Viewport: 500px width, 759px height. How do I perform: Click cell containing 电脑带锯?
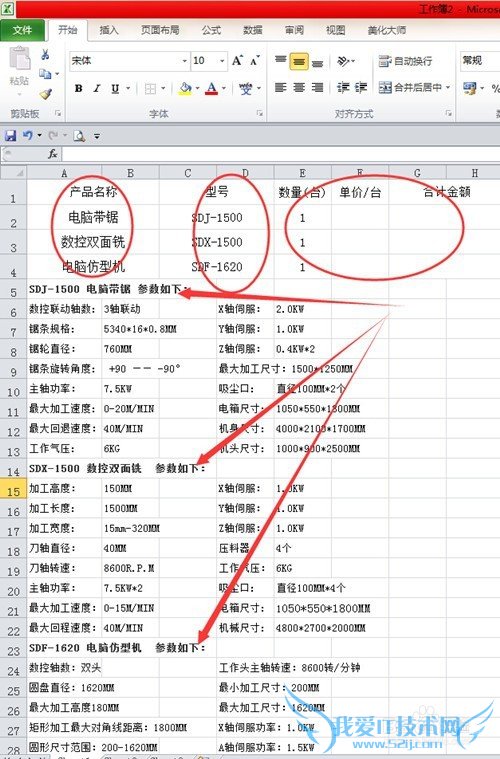[x=93, y=217]
